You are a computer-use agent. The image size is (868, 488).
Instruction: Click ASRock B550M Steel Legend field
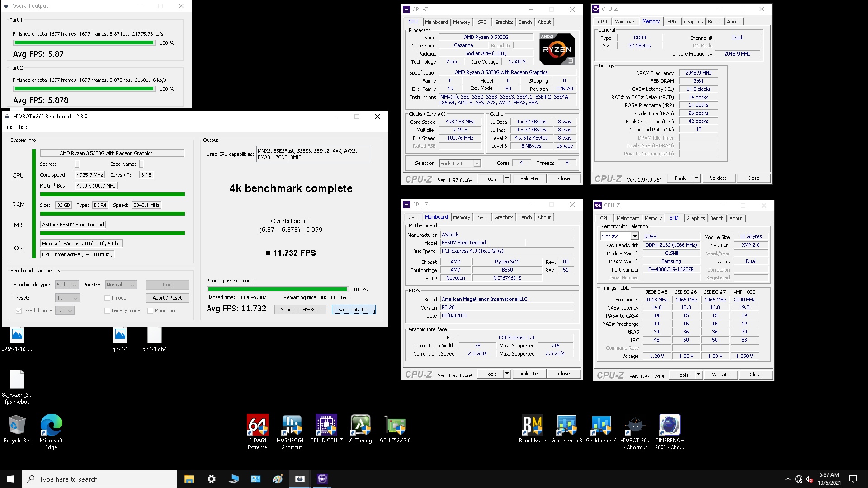pyautogui.click(x=73, y=225)
